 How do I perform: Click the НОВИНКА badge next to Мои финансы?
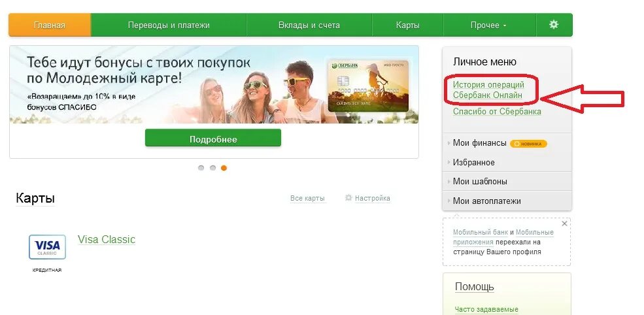pos(528,144)
